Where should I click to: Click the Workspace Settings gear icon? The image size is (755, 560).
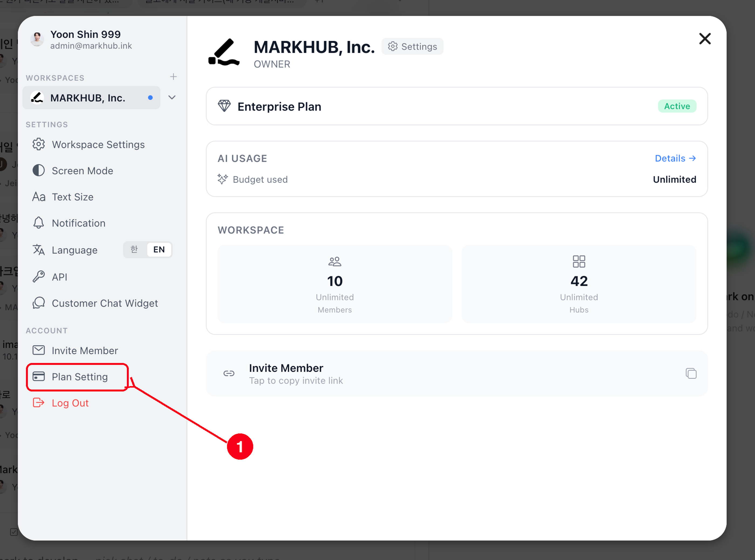(x=39, y=145)
